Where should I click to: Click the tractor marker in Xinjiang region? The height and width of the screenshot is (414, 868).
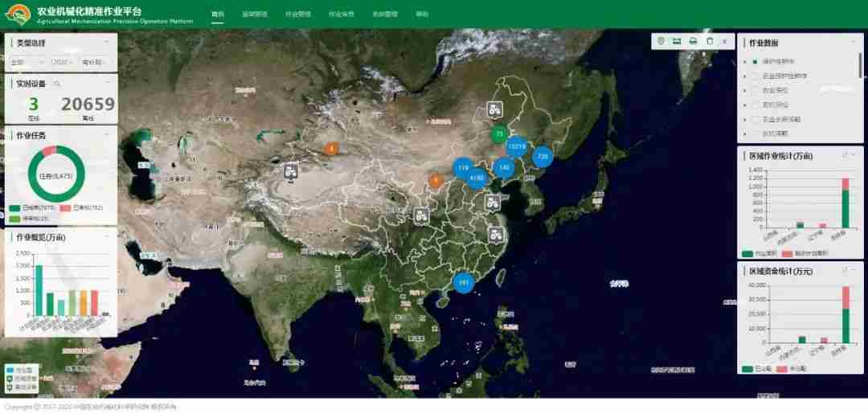291,170
